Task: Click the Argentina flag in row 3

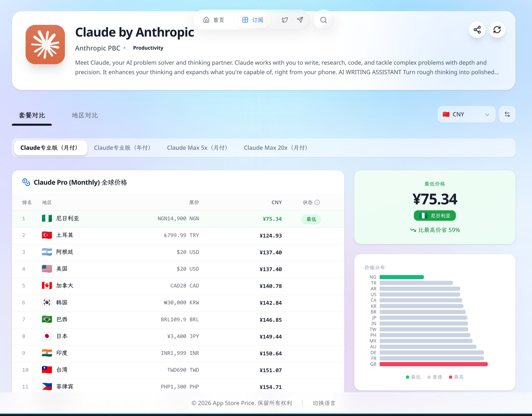Action: 47,252
